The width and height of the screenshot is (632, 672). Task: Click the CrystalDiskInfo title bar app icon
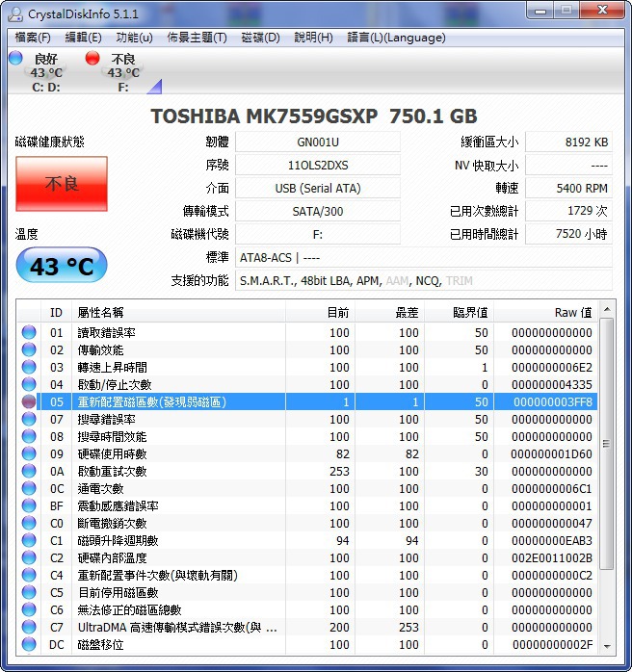click(15, 13)
